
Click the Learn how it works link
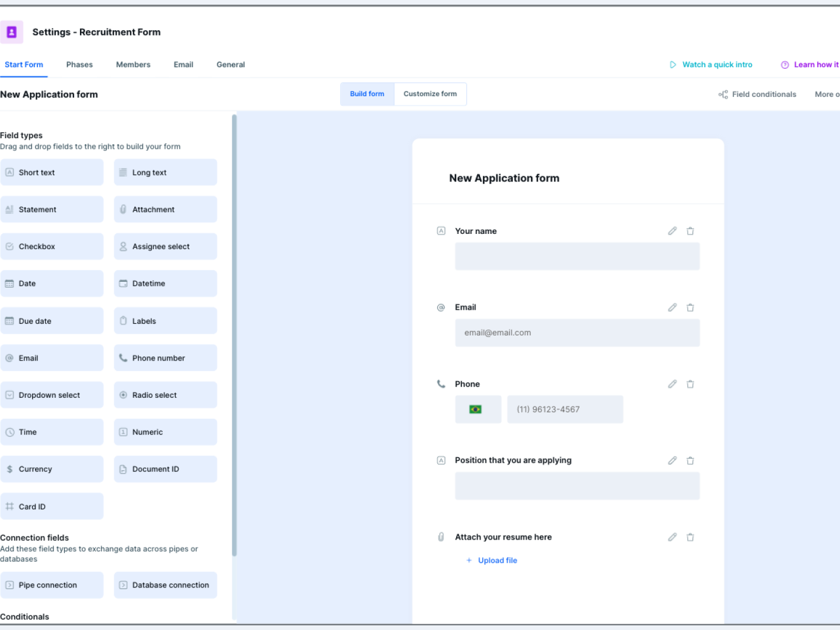[x=815, y=65]
